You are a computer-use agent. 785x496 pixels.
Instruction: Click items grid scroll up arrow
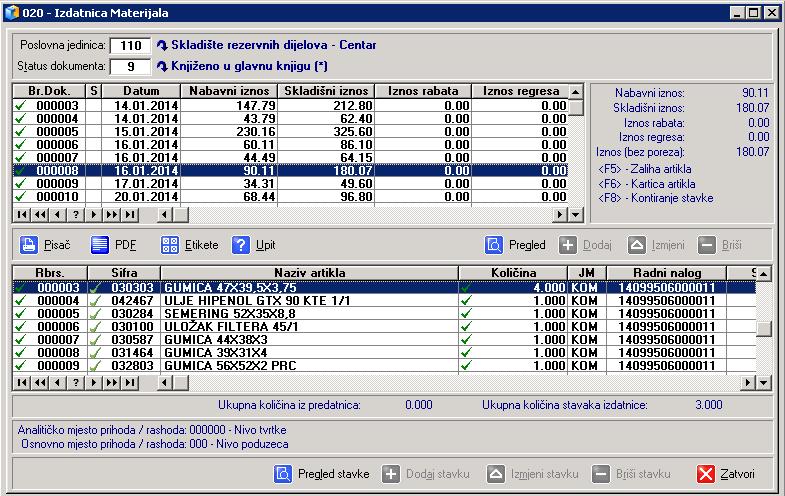coord(763,273)
